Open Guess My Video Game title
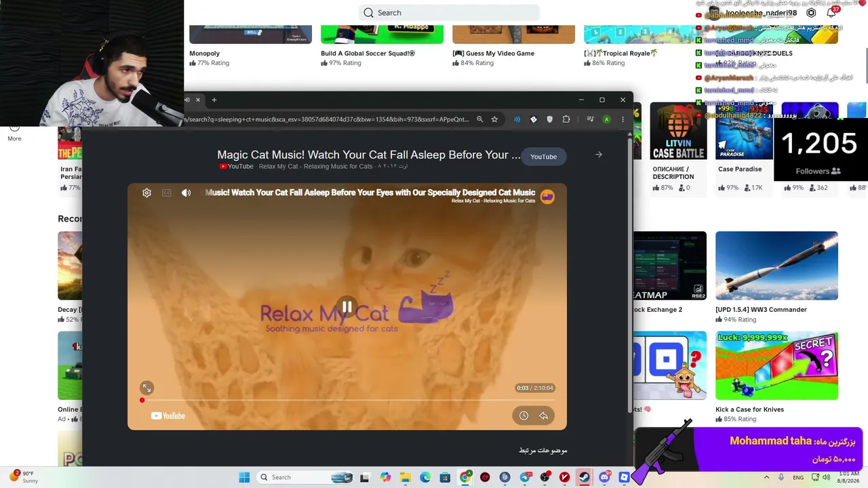 click(493, 54)
